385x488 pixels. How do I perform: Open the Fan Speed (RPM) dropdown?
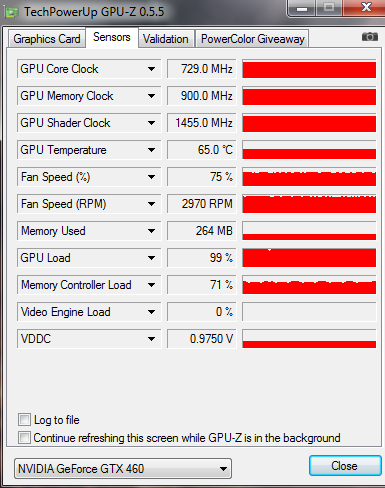coord(151,204)
